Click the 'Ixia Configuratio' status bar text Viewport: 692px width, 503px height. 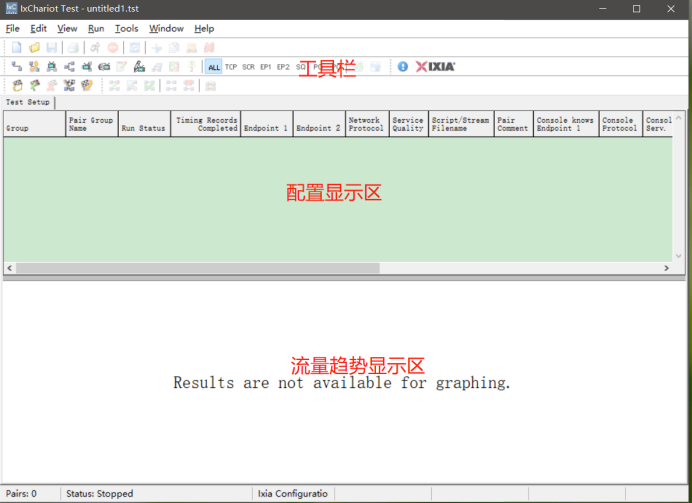[293, 494]
